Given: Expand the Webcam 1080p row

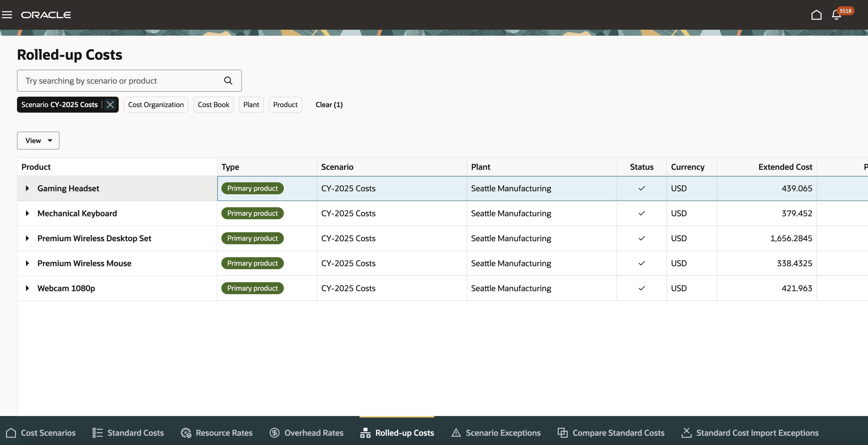Looking at the screenshot, I should coord(27,288).
